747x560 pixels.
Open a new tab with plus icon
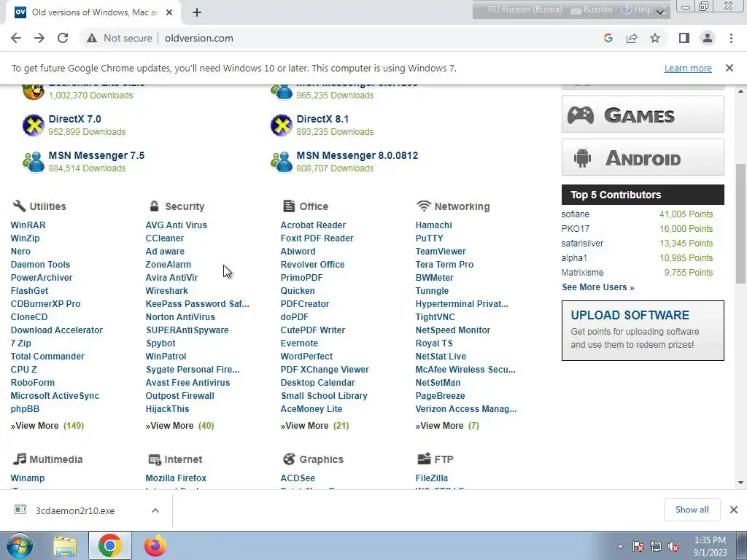(197, 12)
